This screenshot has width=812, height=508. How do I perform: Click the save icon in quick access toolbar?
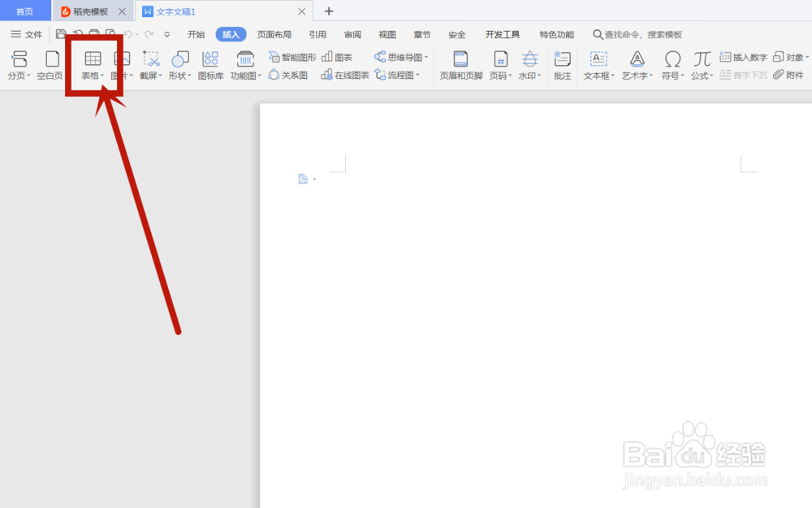tap(61, 34)
